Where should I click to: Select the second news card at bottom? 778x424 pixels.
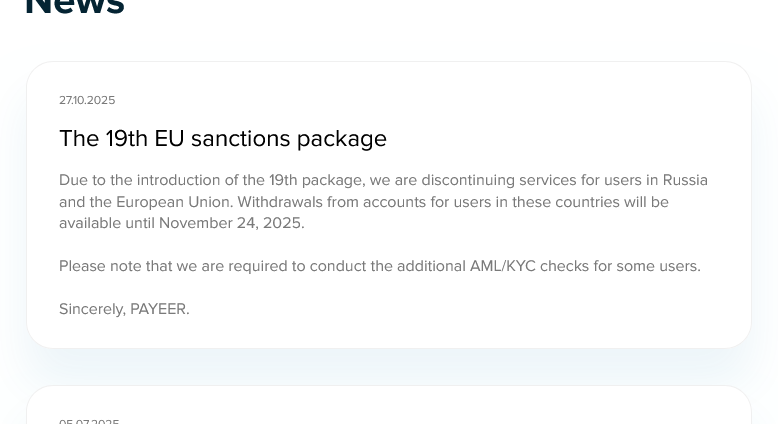(x=388, y=408)
